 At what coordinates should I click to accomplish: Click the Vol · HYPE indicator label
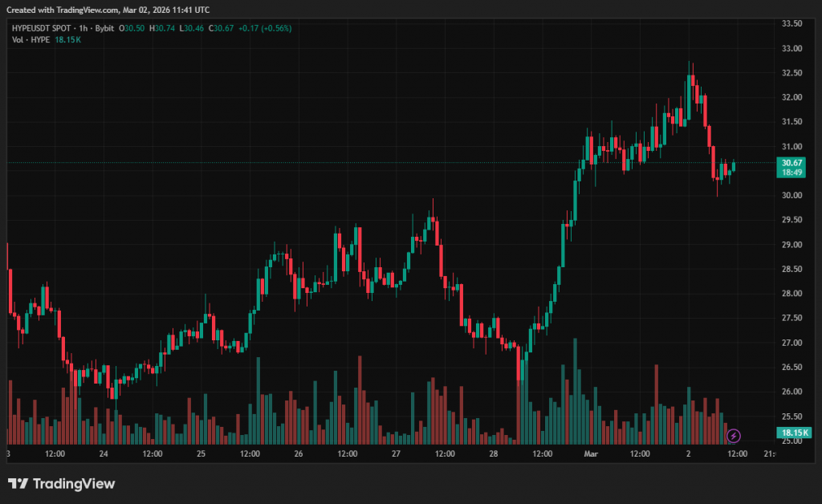point(31,39)
